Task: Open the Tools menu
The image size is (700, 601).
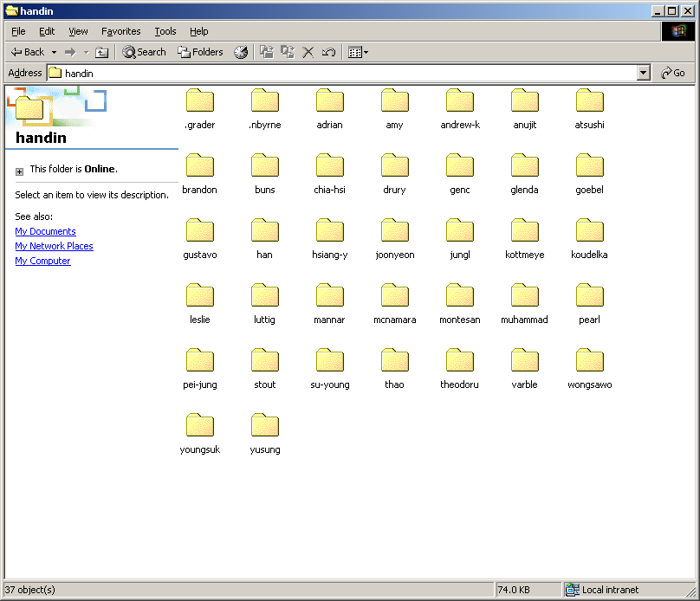Action: click(165, 31)
